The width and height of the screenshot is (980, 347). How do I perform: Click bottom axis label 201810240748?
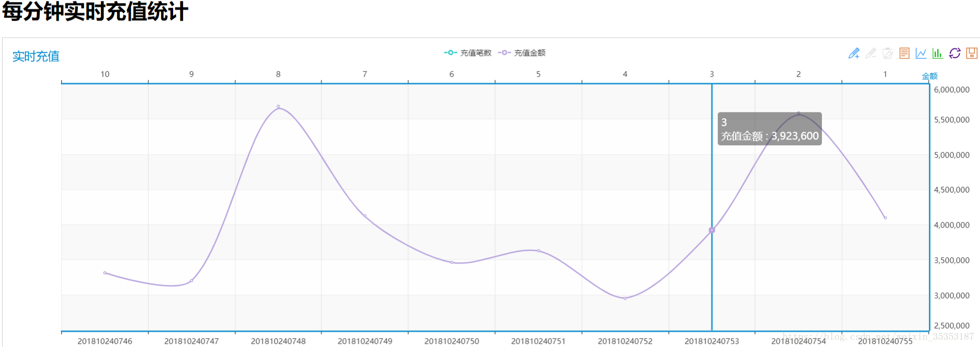coord(278,341)
